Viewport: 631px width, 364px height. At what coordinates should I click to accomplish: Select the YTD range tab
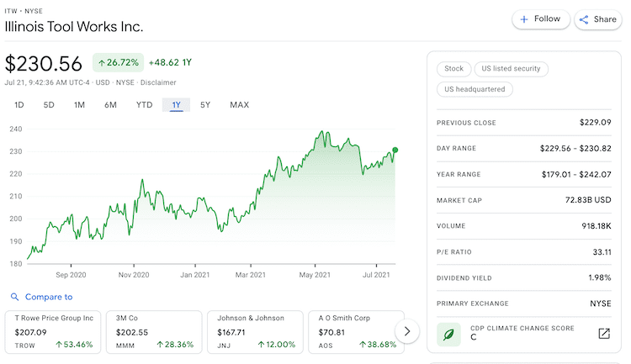click(144, 105)
